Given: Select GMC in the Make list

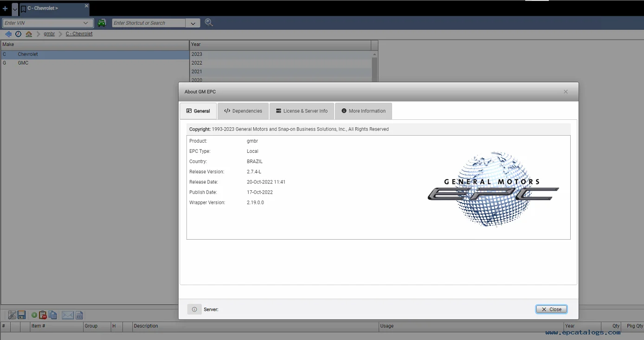Looking at the screenshot, I should click(95, 63).
